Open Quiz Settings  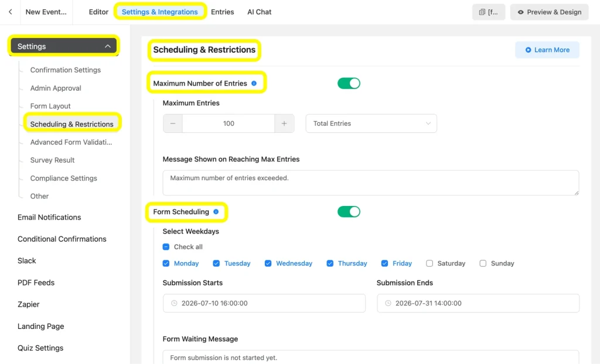click(x=40, y=348)
